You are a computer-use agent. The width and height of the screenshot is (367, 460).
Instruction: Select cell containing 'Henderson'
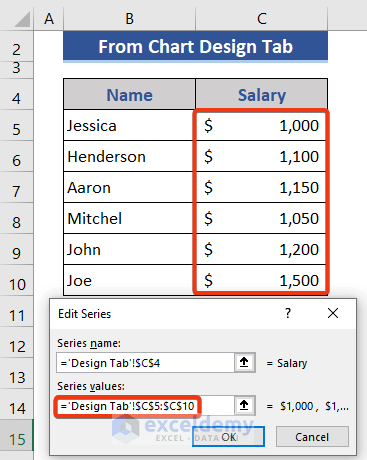point(129,156)
